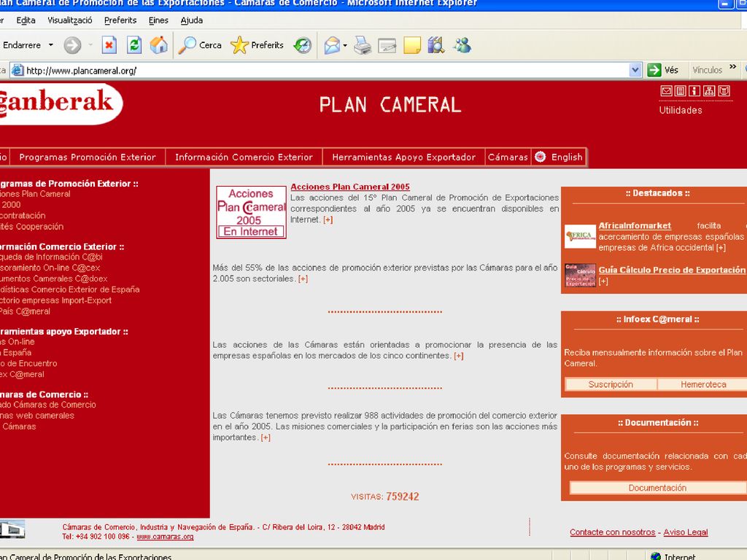Expand the 55% sectoriales story [+]
The height and width of the screenshot is (560, 747).
click(x=303, y=279)
